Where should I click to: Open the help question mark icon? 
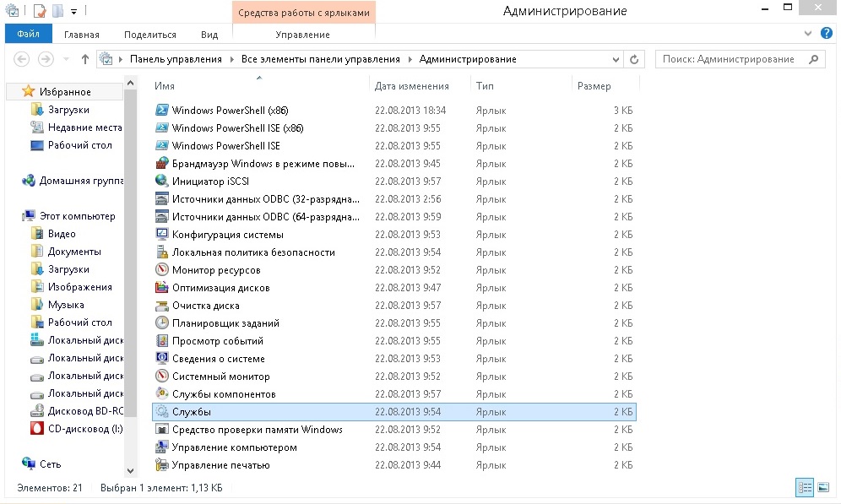click(827, 33)
